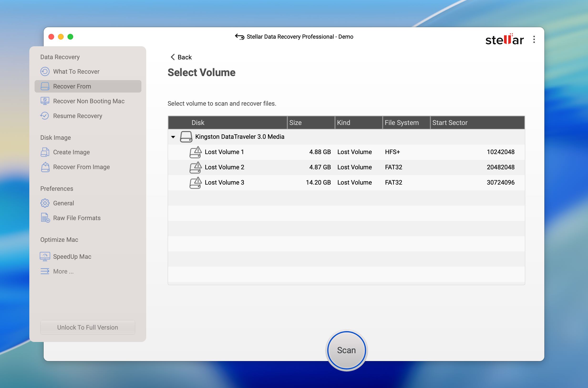The image size is (588, 388).
Task: Sort by the Disk column header
Action: 227,123
